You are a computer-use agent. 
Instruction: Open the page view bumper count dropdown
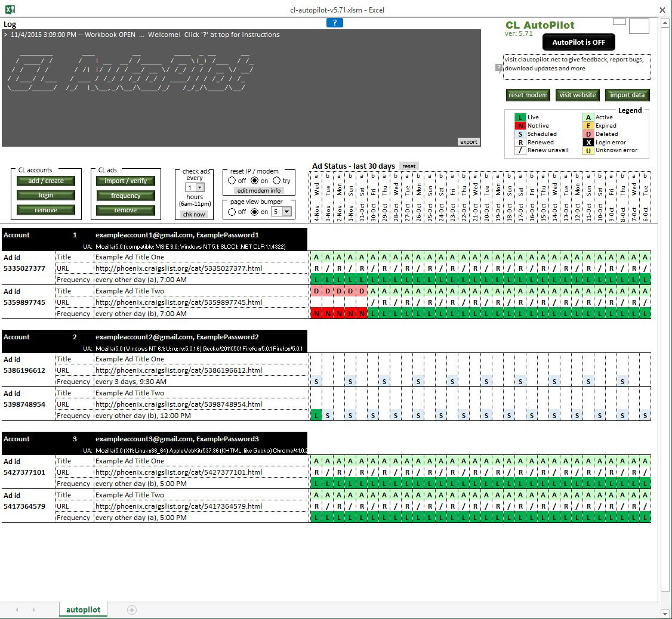click(x=286, y=212)
